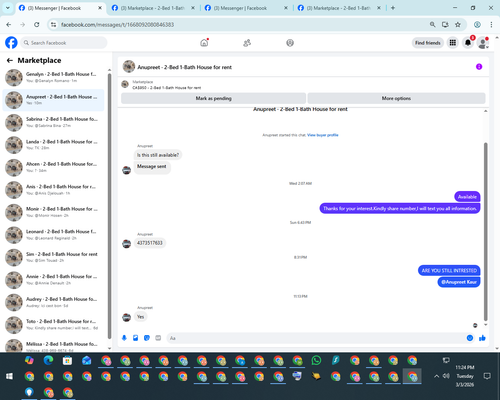Open Audrey's chat conversation
500x400 pixels.
(x=53, y=302)
